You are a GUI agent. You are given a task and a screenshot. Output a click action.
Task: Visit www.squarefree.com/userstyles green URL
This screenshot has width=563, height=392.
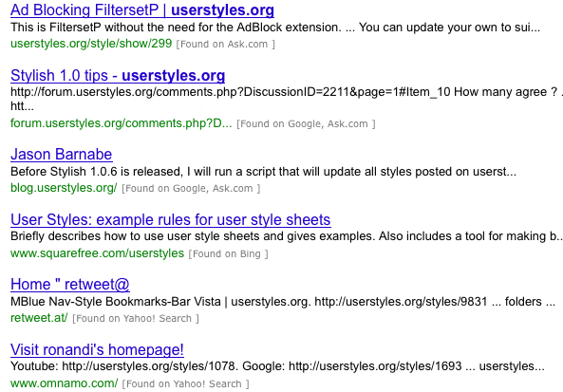[97, 253]
